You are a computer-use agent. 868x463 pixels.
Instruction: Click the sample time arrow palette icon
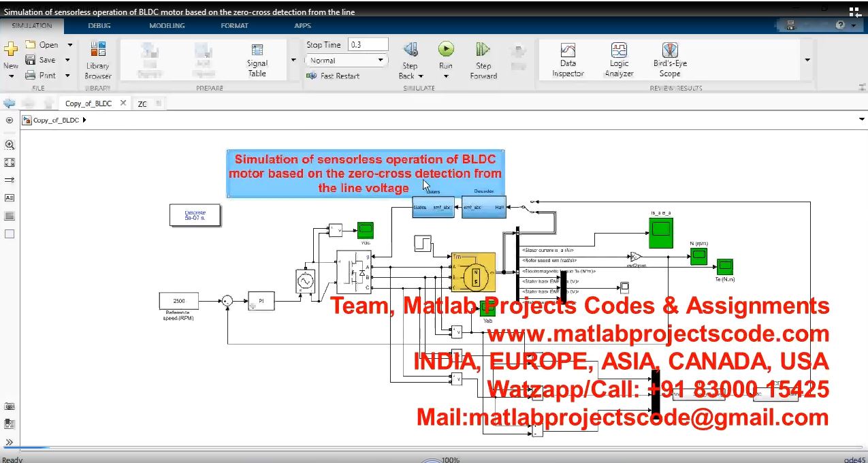pyautogui.click(x=10, y=180)
